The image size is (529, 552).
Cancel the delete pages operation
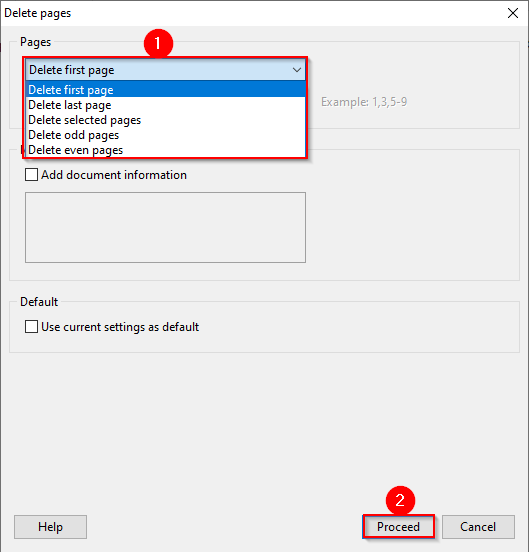point(478,527)
